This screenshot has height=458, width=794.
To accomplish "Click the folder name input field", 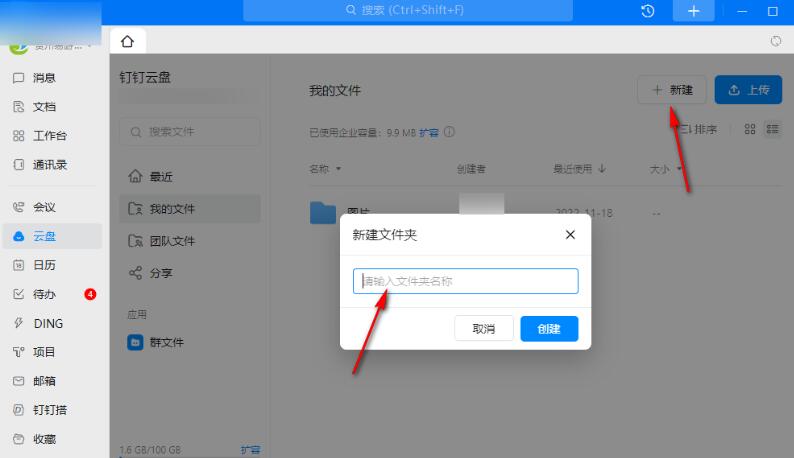I will [x=466, y=281].
